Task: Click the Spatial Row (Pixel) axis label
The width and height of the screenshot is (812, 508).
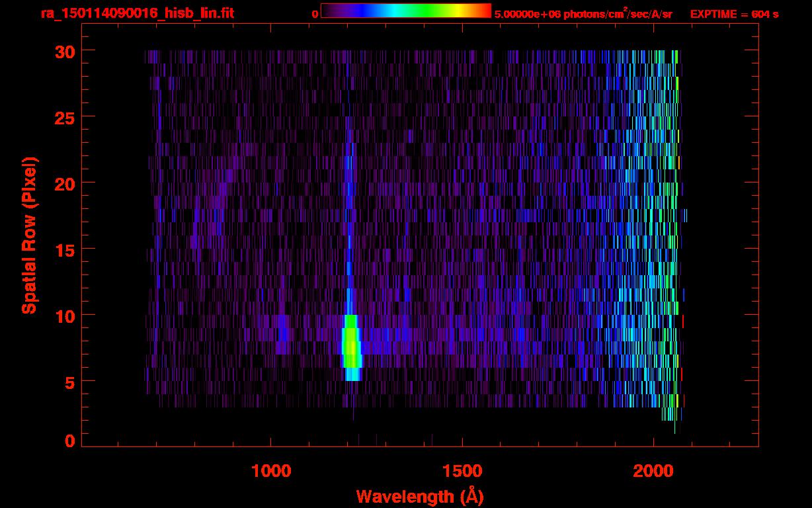Action: pos(29,235)
